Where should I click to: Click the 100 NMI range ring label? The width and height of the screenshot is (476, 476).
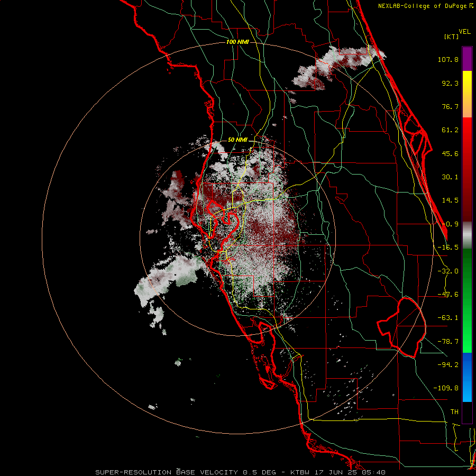pos(237,42)
